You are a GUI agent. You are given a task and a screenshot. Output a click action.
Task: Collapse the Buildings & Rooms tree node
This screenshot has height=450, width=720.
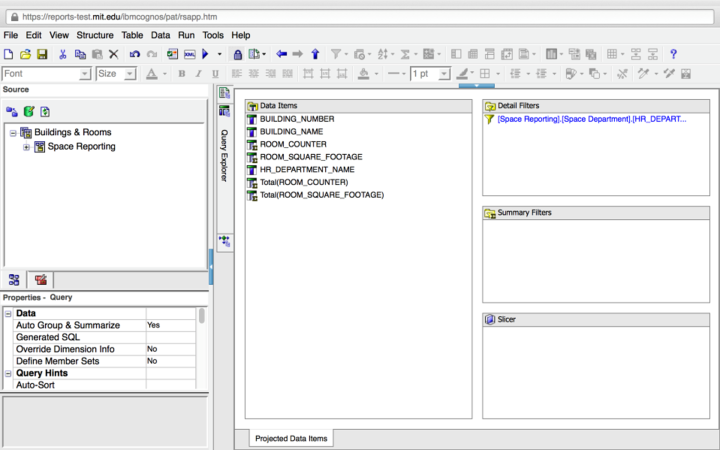[13, 132]
